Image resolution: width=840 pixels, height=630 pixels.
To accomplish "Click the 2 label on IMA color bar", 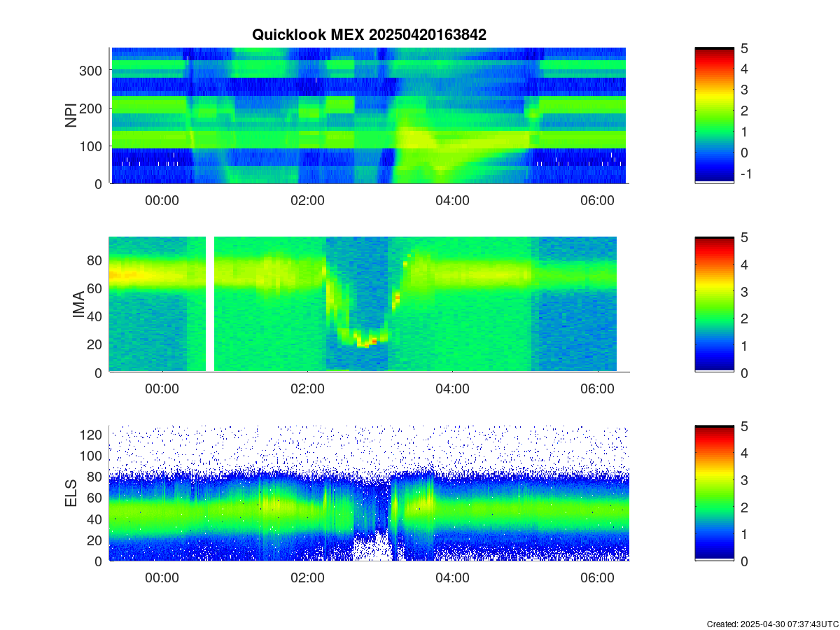I will pos(745,318).
